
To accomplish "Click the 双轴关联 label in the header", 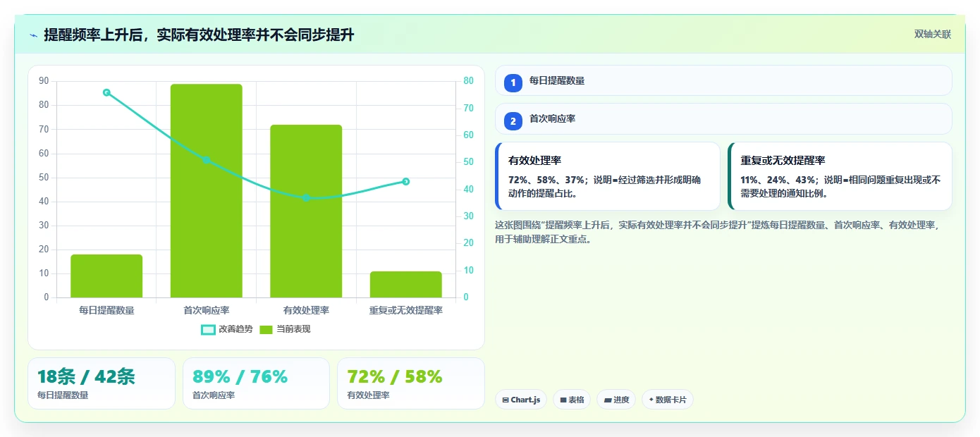I will tap(933, 35).
